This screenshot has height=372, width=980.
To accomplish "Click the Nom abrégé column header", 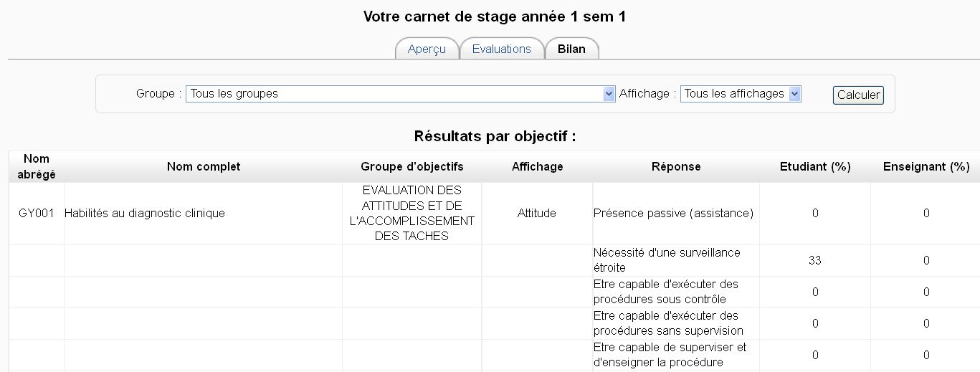I will click(x=36, y=166).
